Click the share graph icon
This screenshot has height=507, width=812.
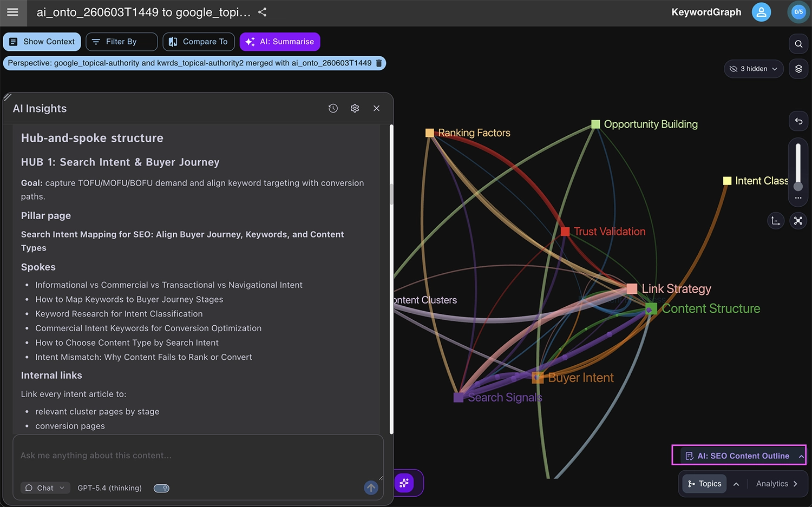[x=263, y=12]
